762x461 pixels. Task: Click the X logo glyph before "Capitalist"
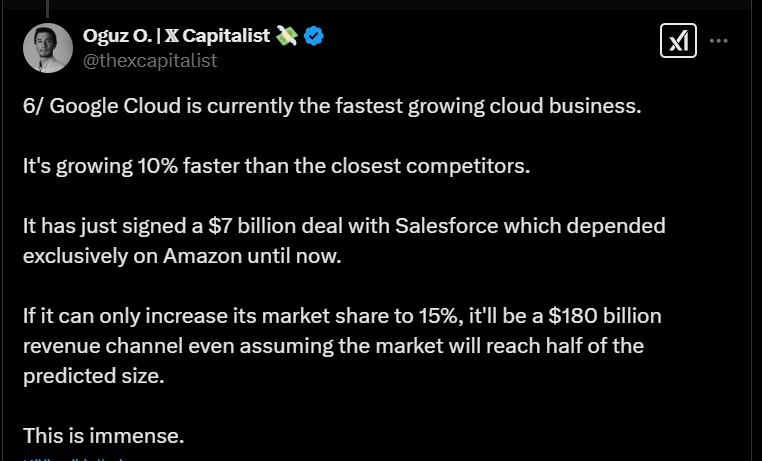pos(172,36)
